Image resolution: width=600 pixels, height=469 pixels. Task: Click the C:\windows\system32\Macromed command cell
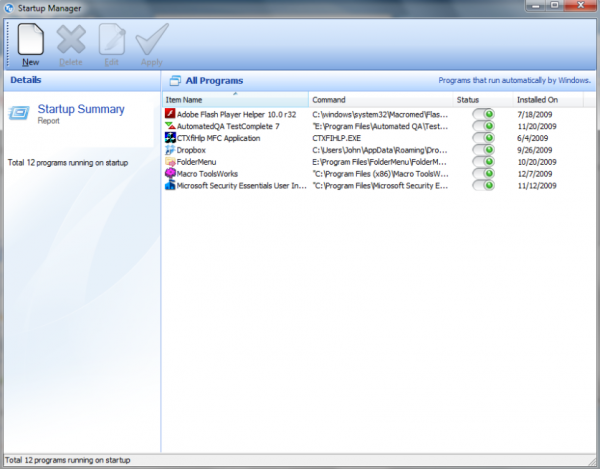tap(380, 114)
